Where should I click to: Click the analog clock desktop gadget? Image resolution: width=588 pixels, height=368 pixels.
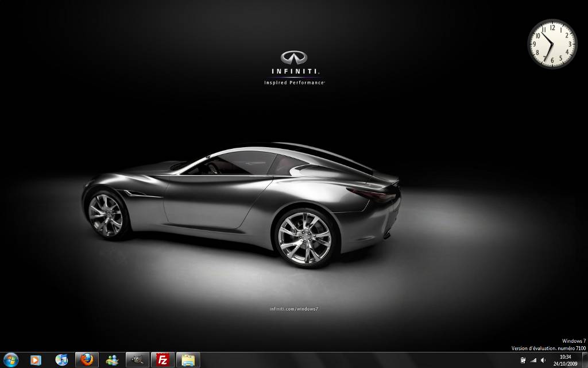[552, 44]
